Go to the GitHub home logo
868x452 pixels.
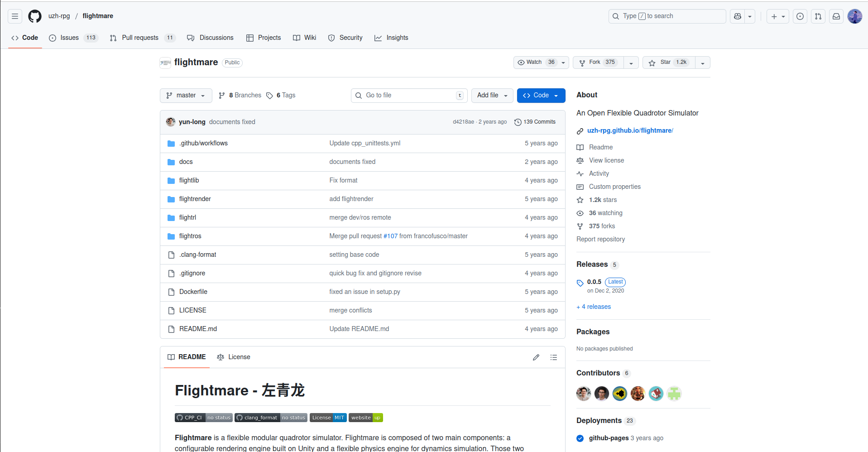tap(35, 16)
